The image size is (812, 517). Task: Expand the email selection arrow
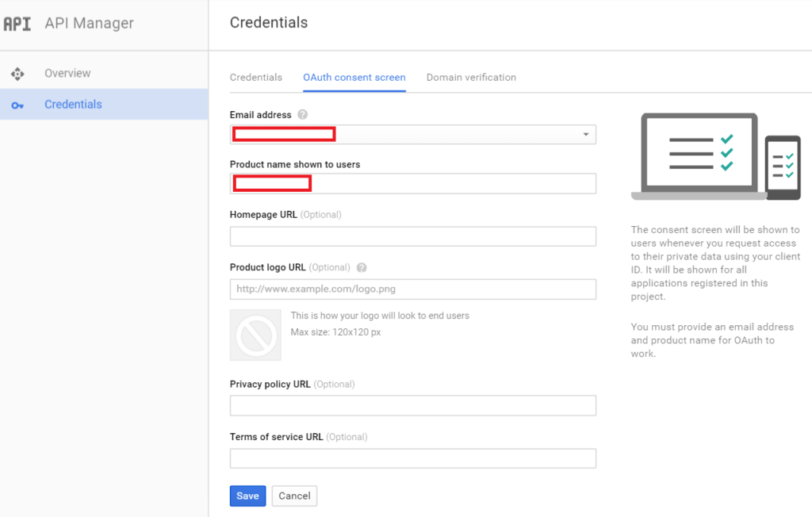click(584, 134)
